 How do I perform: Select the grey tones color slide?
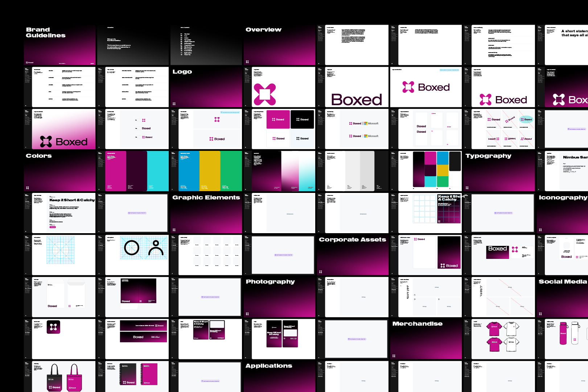click(x=353, y=171)
